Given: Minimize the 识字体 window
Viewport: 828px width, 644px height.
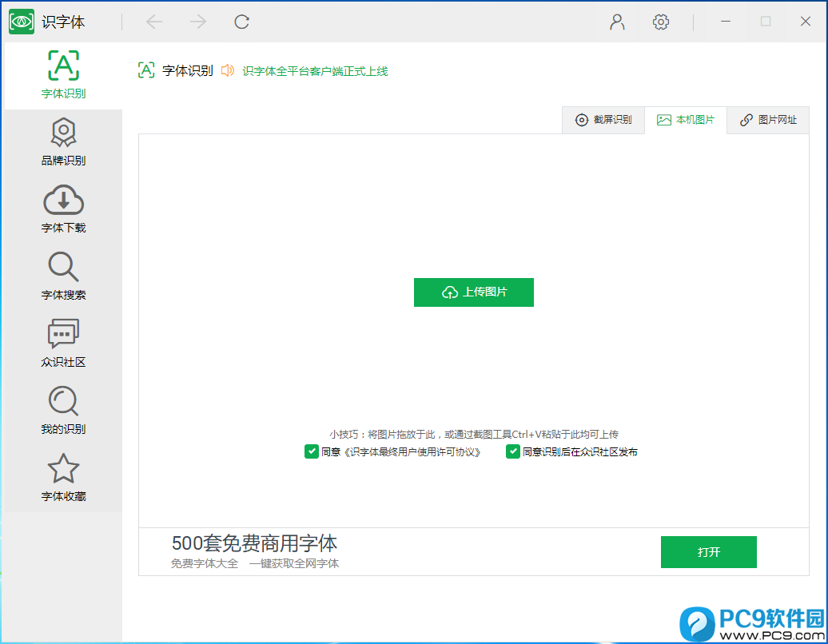Looking at the screenshot, I should tap(726, 22).
